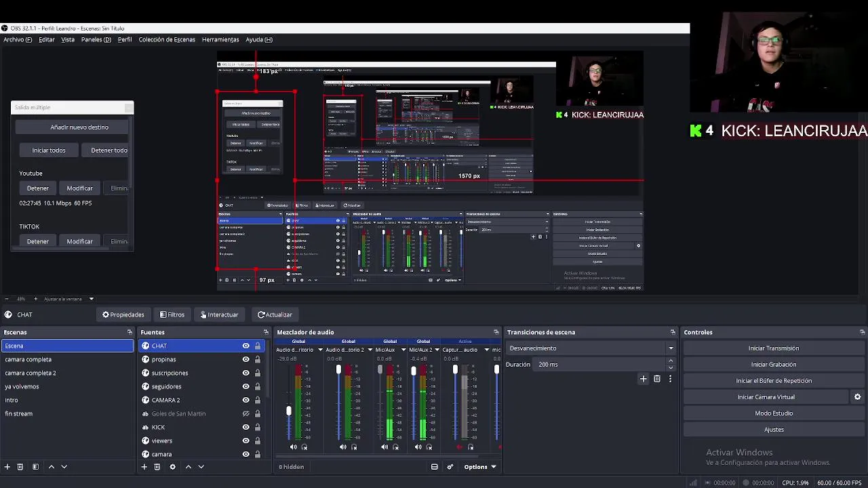Viewport: 868px width, 488px height.
Task: Toggle visibility of suscripciones source
Action: click(x=245, y=373)
